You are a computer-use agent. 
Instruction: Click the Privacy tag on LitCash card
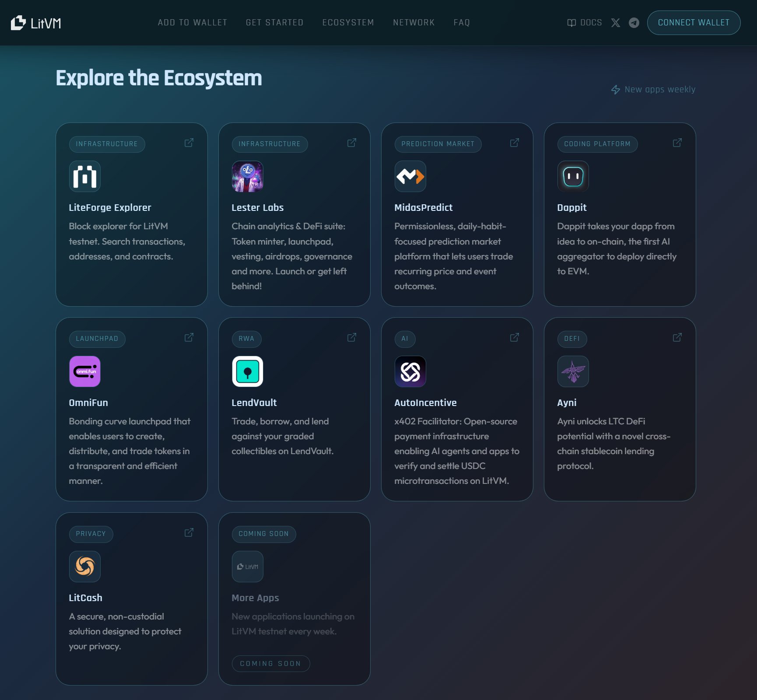[x=91, y=534]
